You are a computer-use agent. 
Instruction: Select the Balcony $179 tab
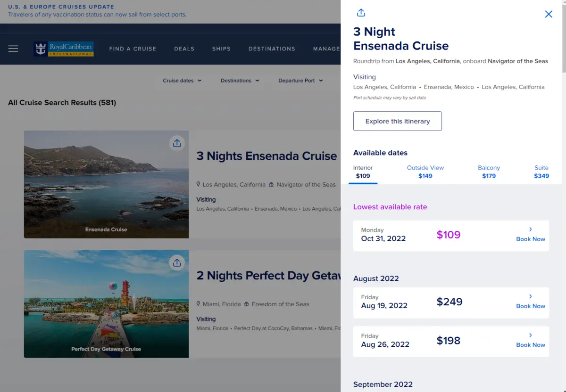click(489, 172)
